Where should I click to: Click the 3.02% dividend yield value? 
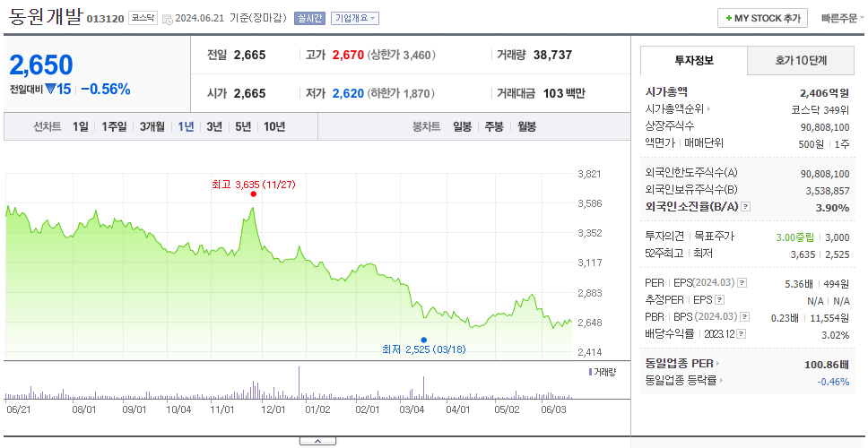tap(836, 335)
